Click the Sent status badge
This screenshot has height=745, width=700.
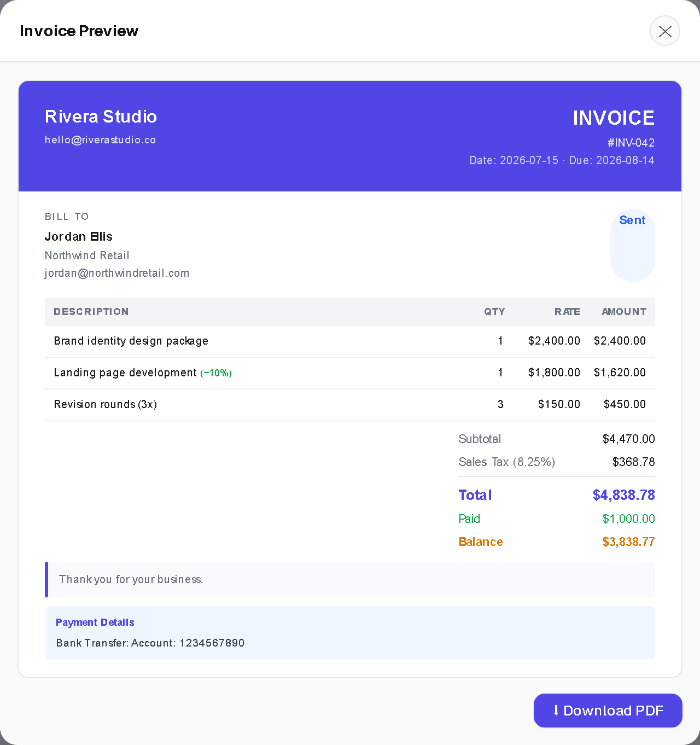632,246
